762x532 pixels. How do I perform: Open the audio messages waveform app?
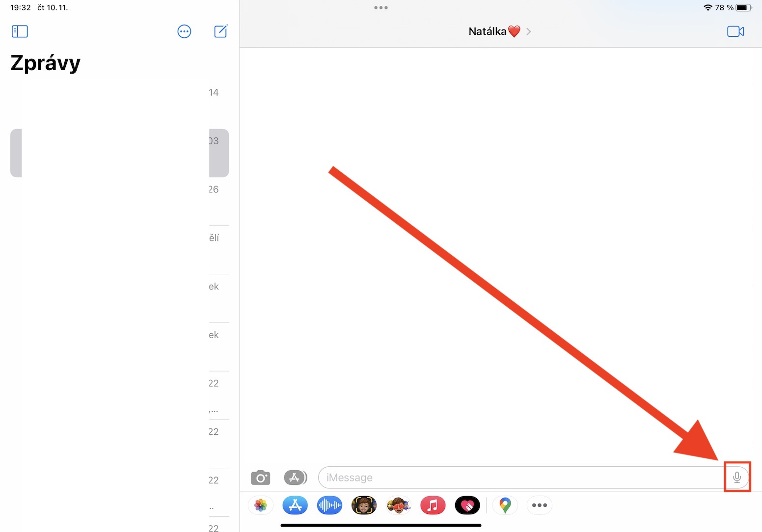pos(329,505)
